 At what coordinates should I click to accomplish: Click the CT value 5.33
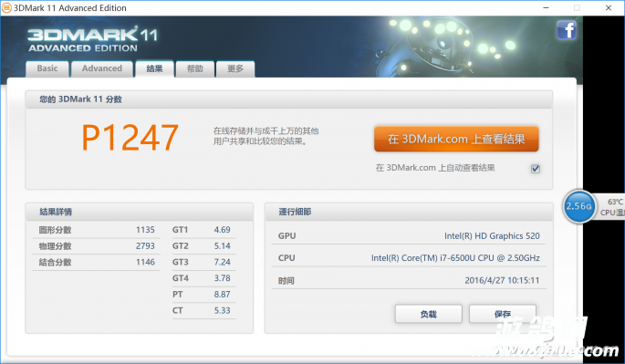click(x=222, y=310)
